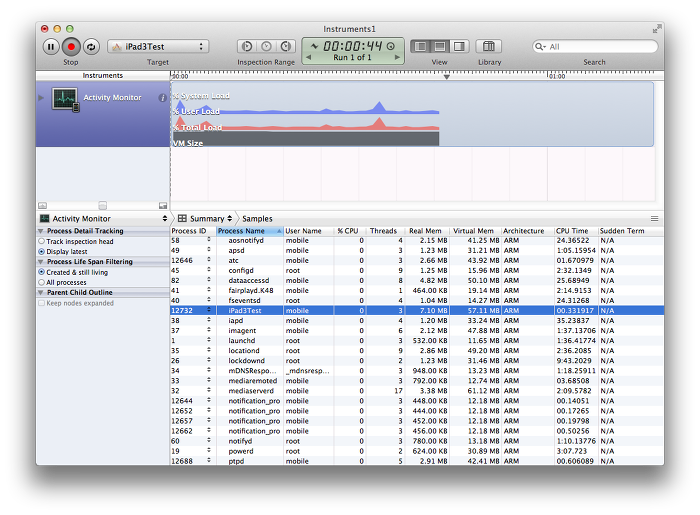Image resolution: width=700 pixels, height=515 pixels.
Task: Open the detail pane options menu icon
Action: point(654,219)
